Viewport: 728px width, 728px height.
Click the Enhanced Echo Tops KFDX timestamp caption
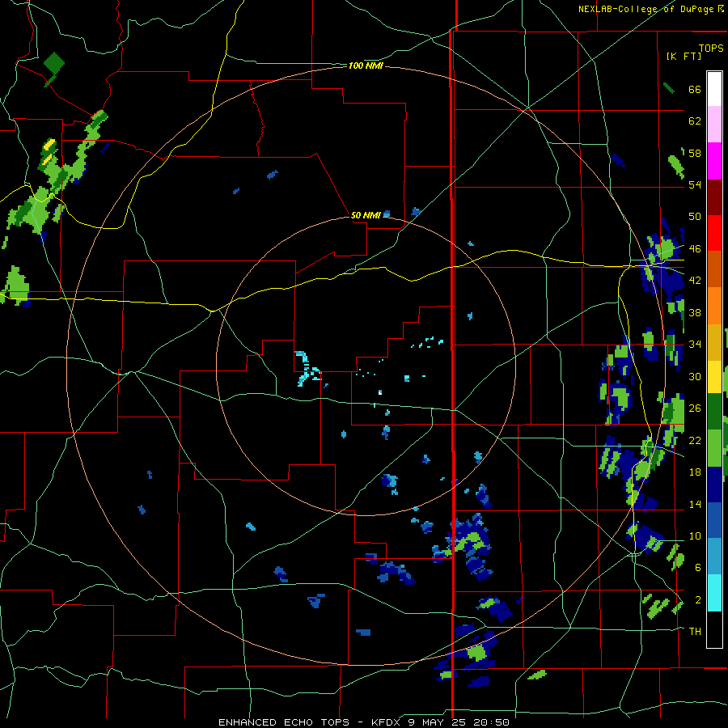tap(364, 722)
